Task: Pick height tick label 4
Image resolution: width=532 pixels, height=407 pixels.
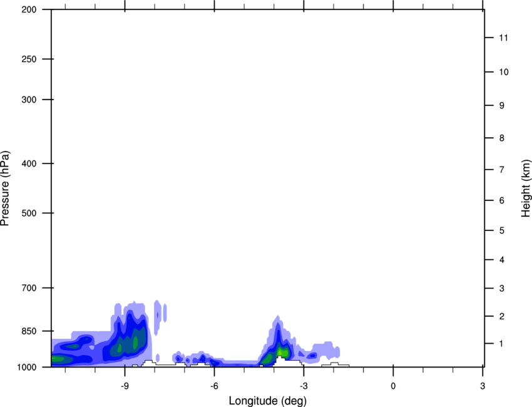Action: point(502,260)
